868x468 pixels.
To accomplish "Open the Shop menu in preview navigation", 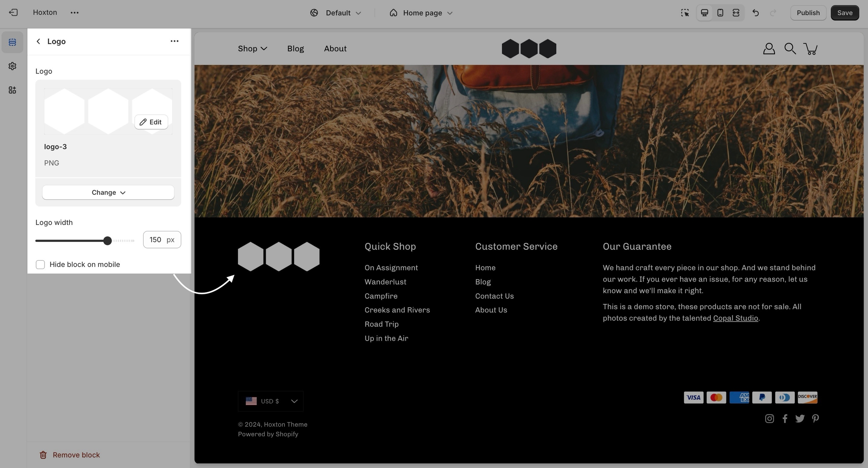I will 252,49.
